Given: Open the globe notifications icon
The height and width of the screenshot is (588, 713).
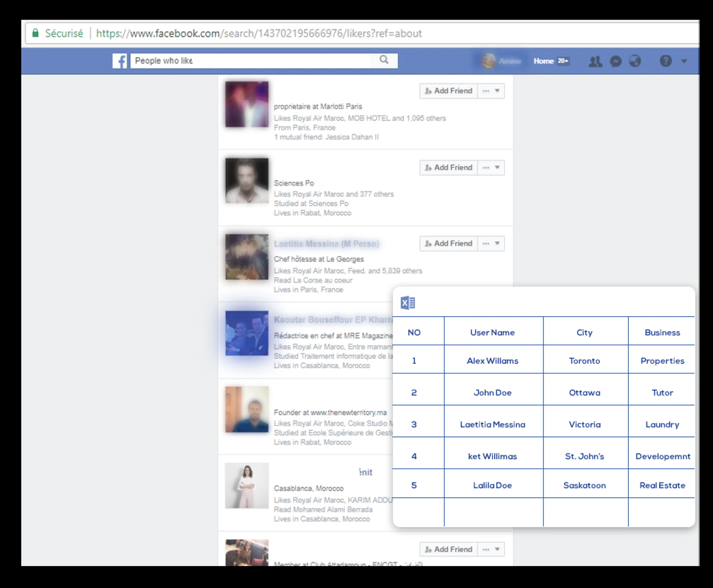Looking at the screenshot, I should click(635, 61).
